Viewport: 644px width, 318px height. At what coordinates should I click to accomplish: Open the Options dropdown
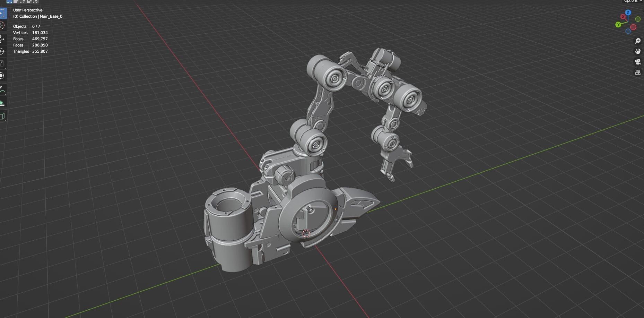[x=633, y=1]
